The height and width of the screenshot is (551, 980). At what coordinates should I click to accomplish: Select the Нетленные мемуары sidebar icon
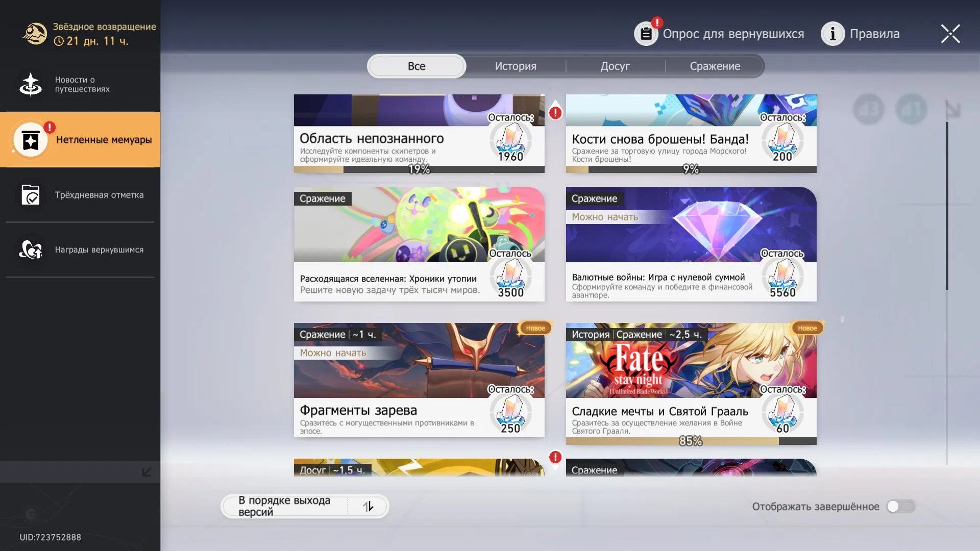31,140
